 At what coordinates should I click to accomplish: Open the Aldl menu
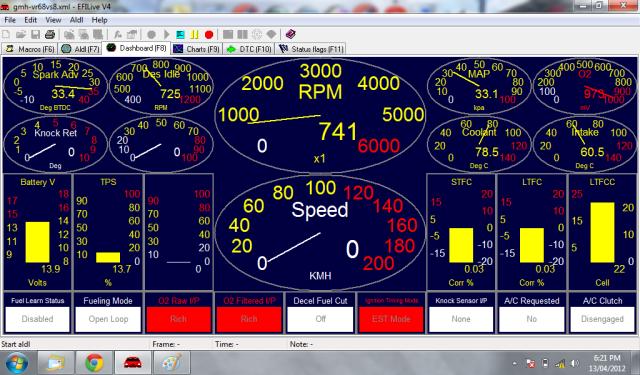76,20
